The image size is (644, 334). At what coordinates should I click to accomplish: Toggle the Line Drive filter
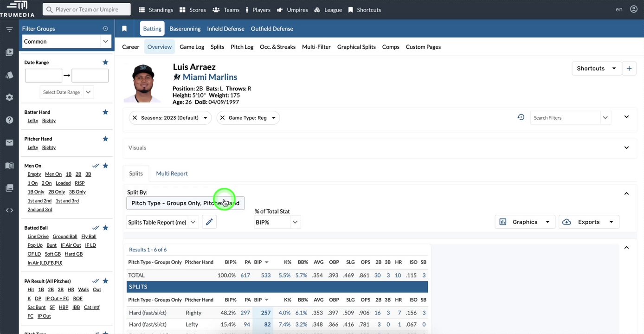click(x=38, y=237)
